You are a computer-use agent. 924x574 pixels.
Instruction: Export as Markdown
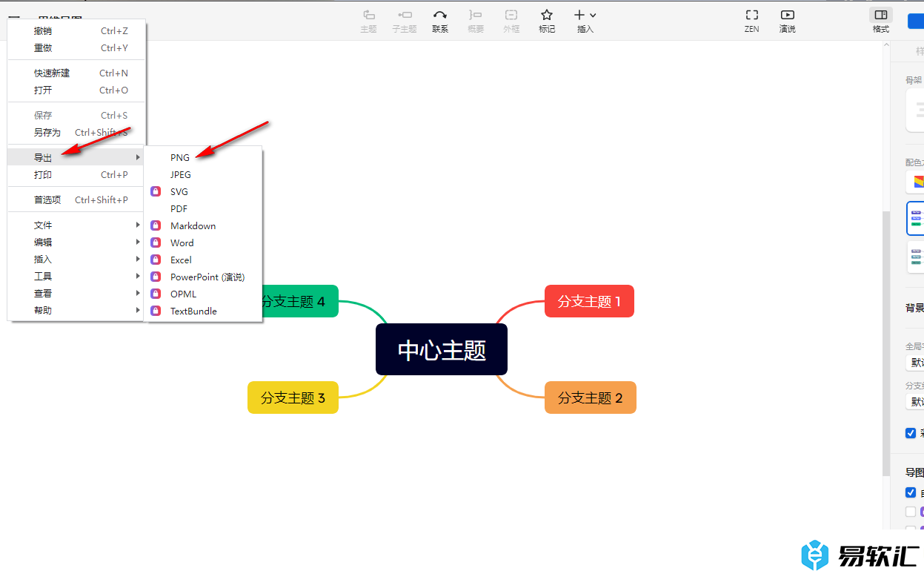click(203, 225)
